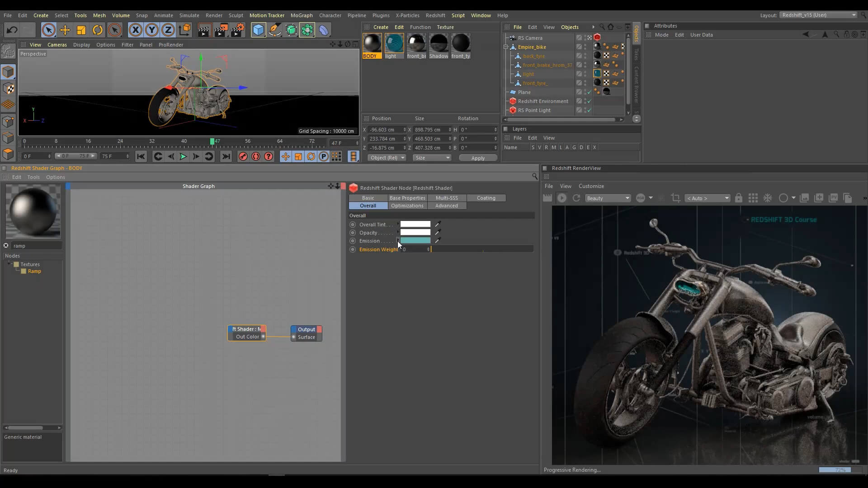Open the Beauty AOV dropdown

point(608,198)
